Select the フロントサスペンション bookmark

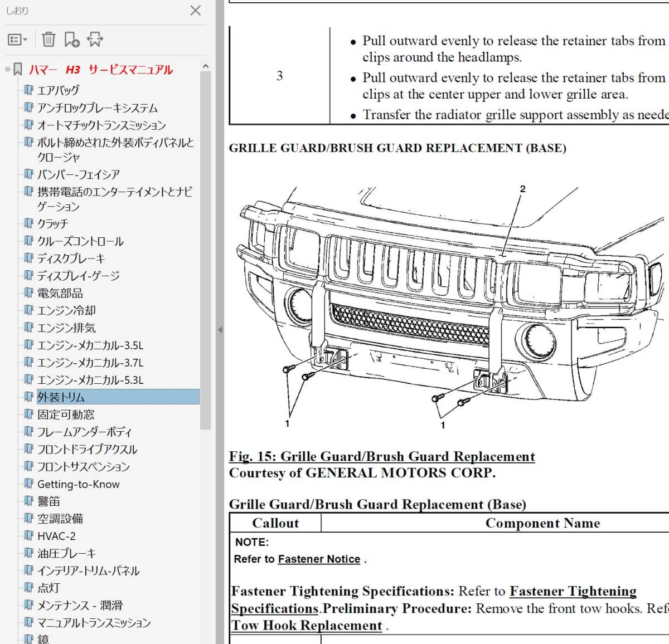(x=84, y=466)
